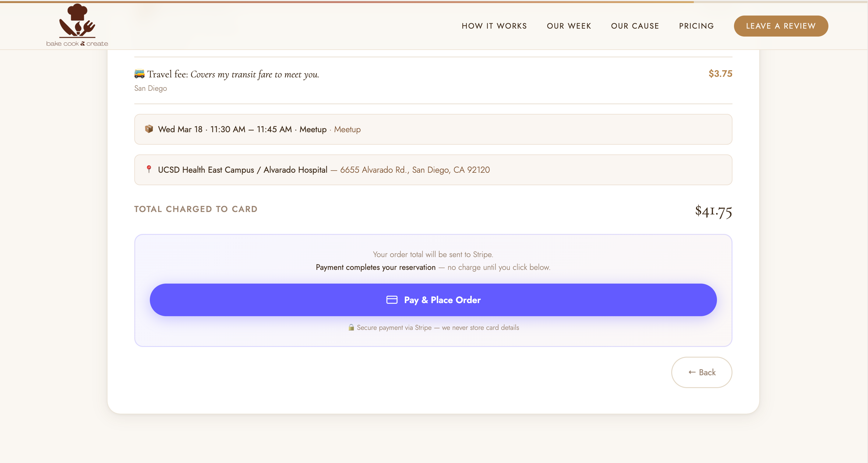Open the Pricing page

pos(696,26)
